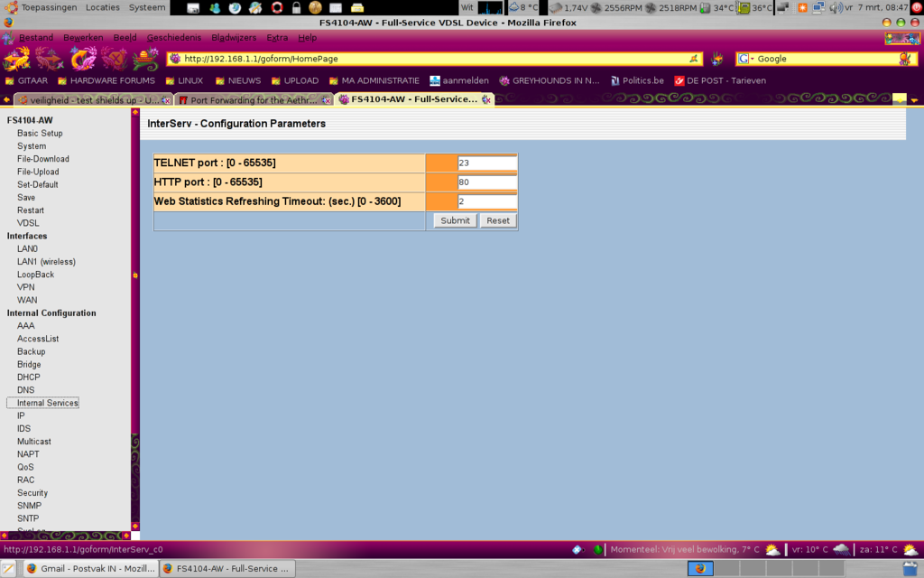Open the Bladwijzers menu
This screenshot has height=578, width=924.
click(234, 38)
